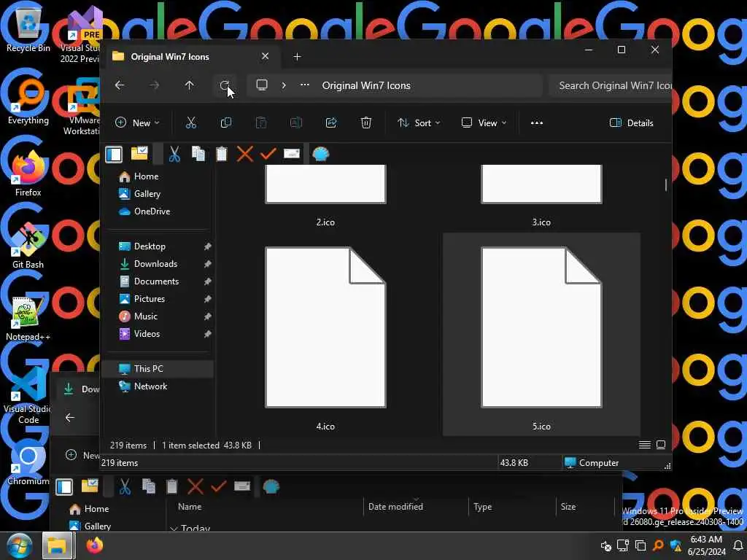Go up one folder level
747x560 pixels.
189,85
